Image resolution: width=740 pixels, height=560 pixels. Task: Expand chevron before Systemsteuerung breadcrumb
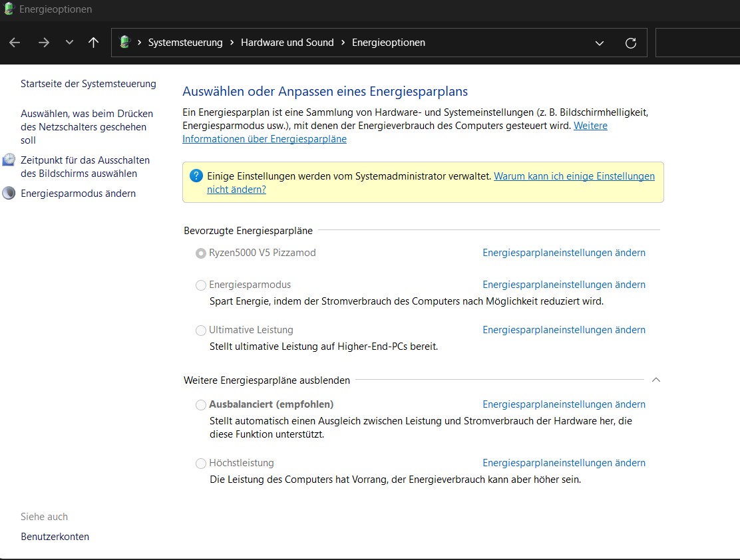pyautogui.click(x=139, y=43)
